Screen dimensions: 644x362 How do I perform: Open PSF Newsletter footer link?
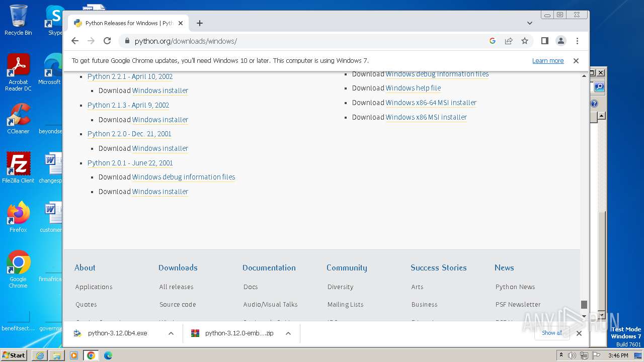click(518, 304)
